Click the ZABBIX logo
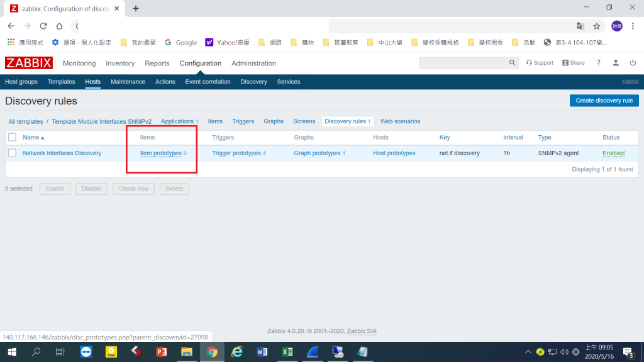The height and width of the screenshot is (362, 644). (29, 63)
